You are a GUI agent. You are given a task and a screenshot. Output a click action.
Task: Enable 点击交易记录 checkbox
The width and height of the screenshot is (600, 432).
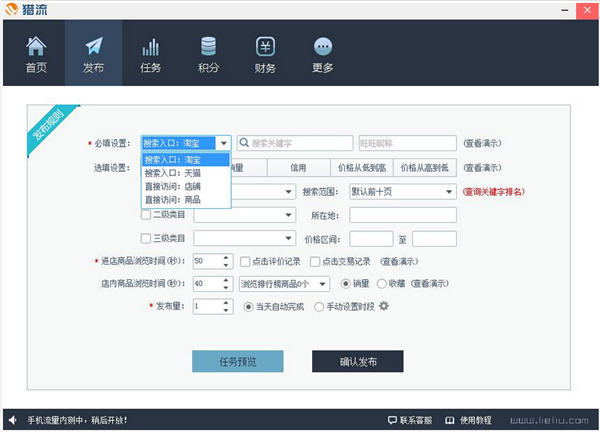point(315,261)
